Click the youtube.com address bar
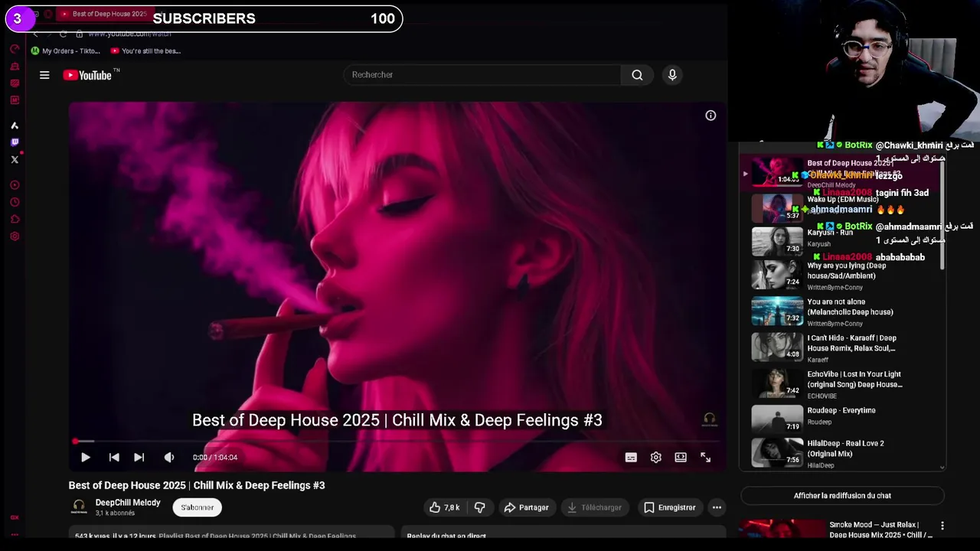The image size is (980, 551). 129,34
